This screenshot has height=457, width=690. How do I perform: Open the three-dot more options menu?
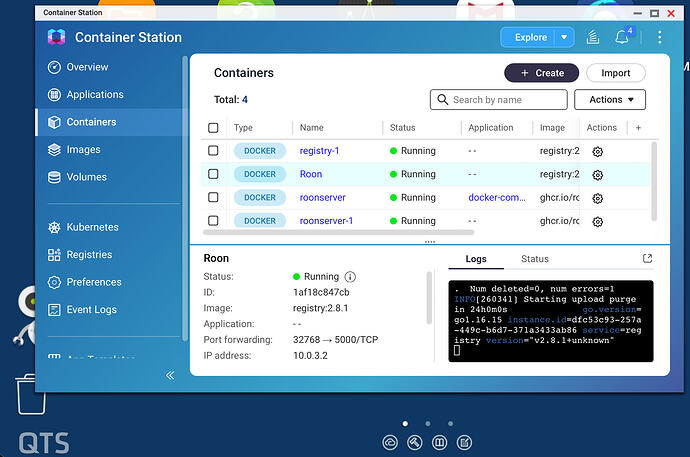pyautogui.click(x=659, y=37)
